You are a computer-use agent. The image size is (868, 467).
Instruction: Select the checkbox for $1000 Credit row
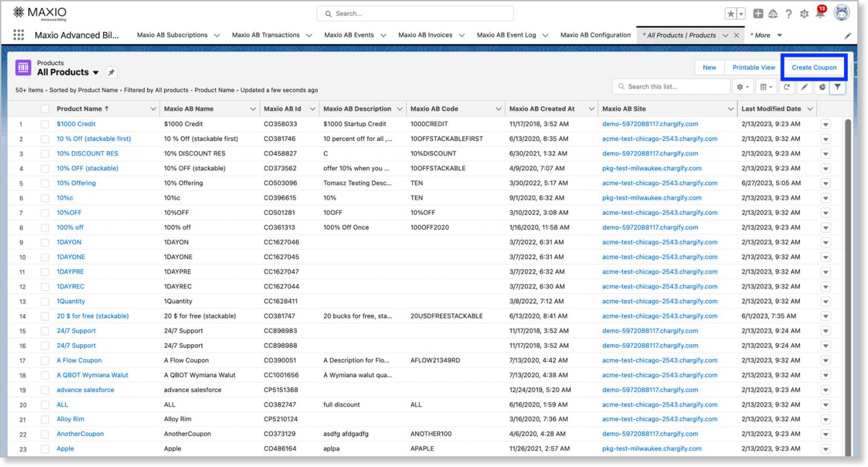coord(45,124)
